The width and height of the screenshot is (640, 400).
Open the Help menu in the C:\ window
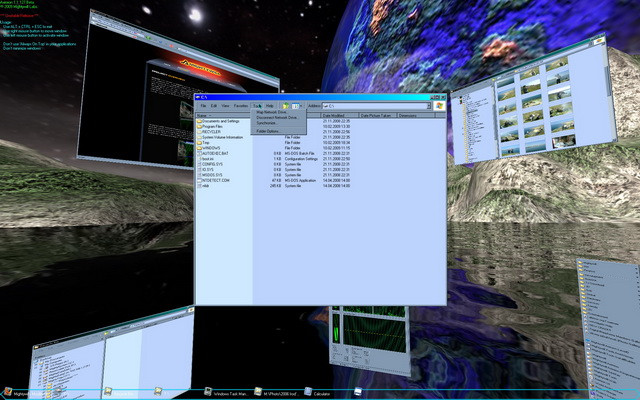click(x=270, y=106)
